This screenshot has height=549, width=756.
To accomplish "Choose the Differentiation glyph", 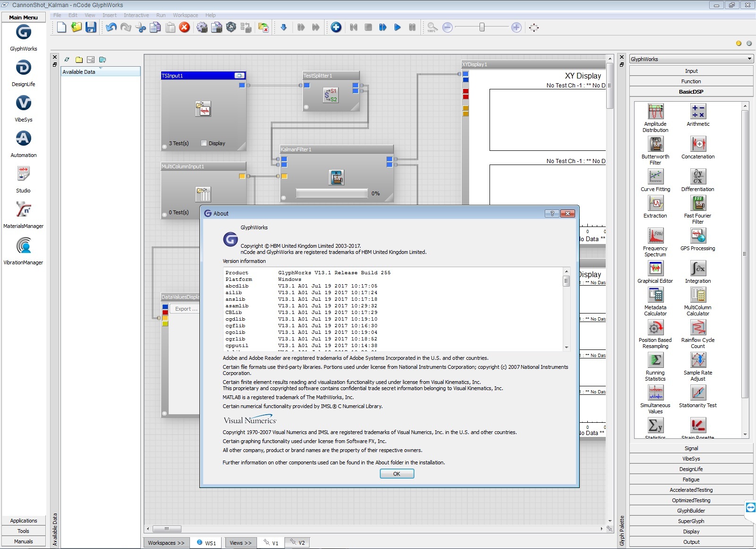I will pos(698,176).
